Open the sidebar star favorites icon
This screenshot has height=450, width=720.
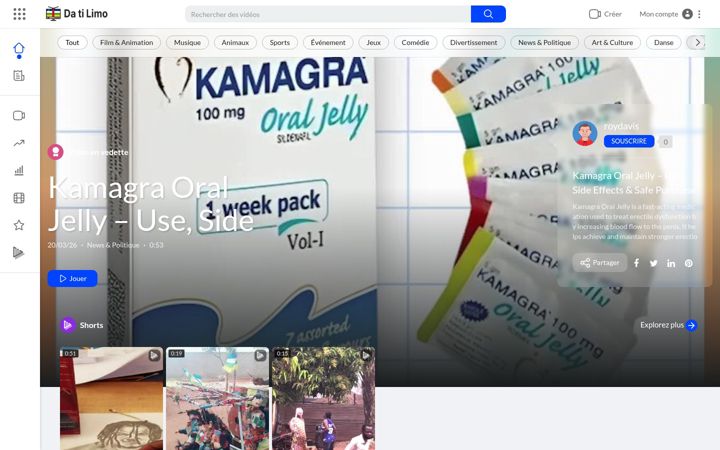tap(19, 225)
